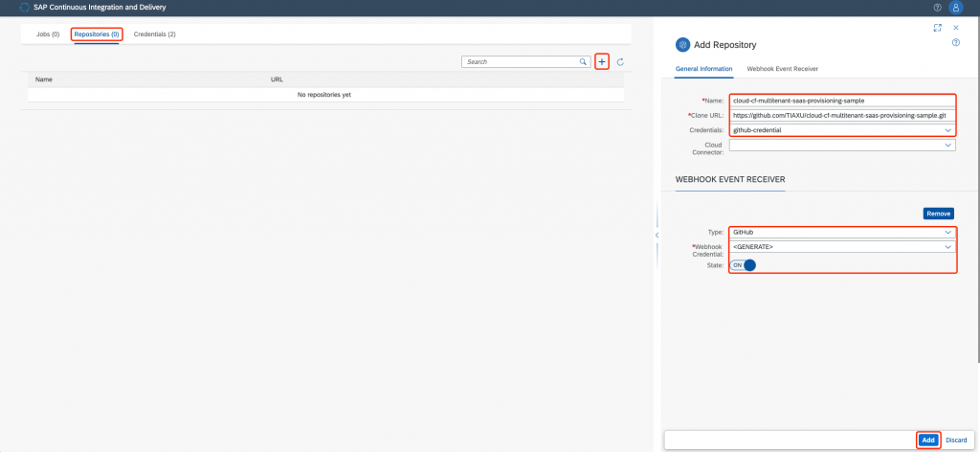Open the Cloud Connector dropdown
980x452 pixels.
(948, 145)
